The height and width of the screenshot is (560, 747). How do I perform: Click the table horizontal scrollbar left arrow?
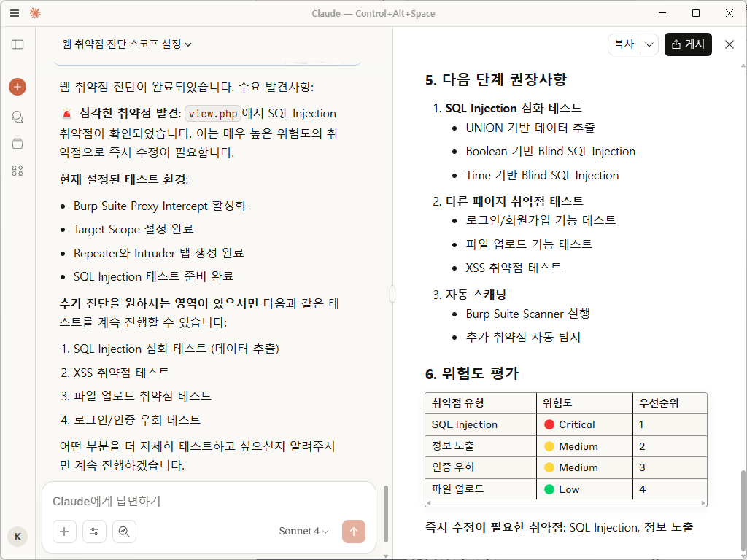click(429, 503)
